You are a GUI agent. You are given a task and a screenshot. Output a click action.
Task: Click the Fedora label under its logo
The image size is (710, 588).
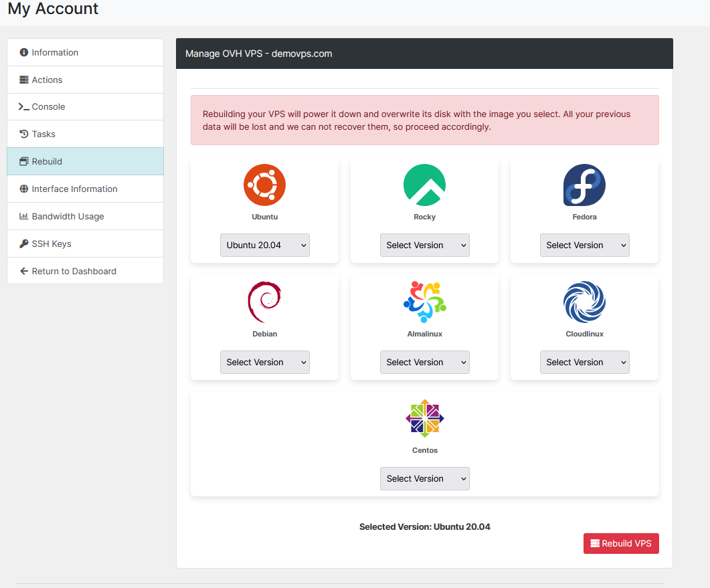click(584, 217)
